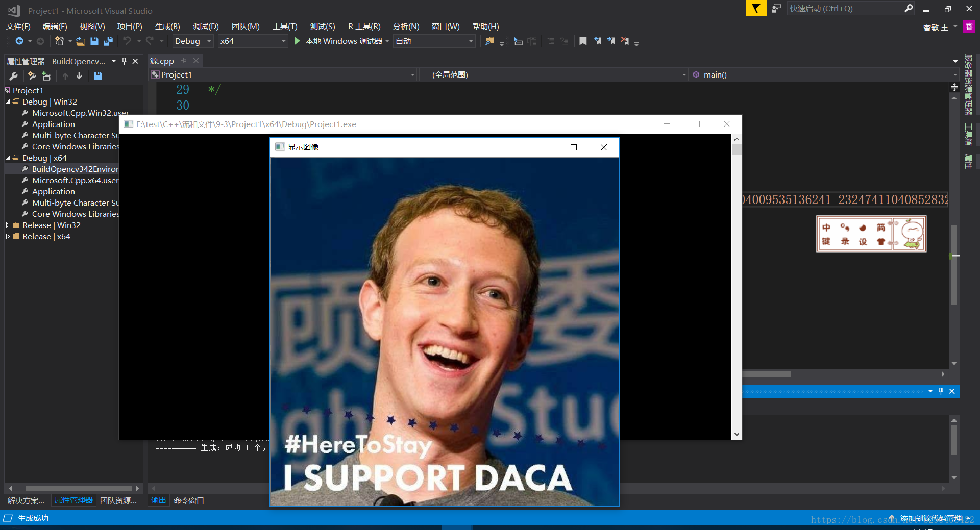Switch to the 团队资源 bottom tab

[118, 500]
